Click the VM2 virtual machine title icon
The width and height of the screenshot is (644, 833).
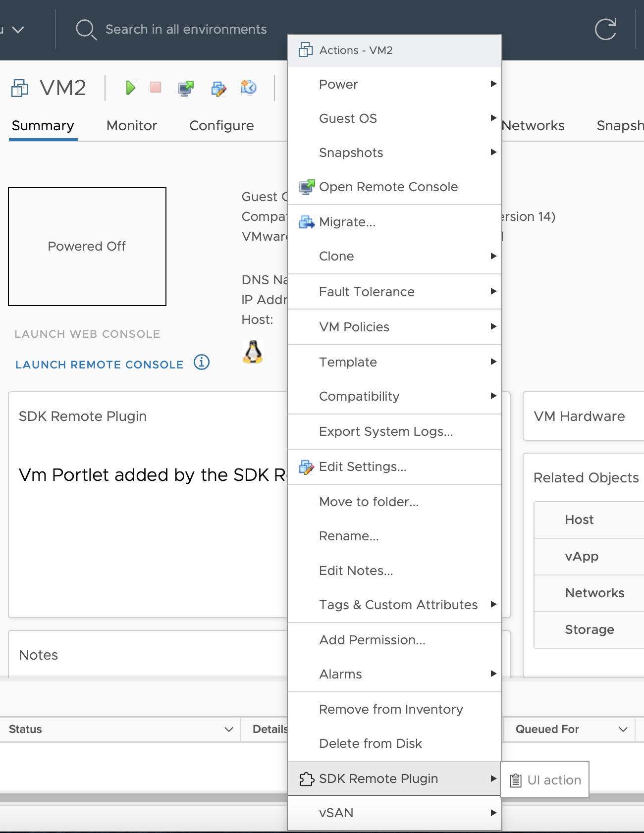[x=20, y=88]
